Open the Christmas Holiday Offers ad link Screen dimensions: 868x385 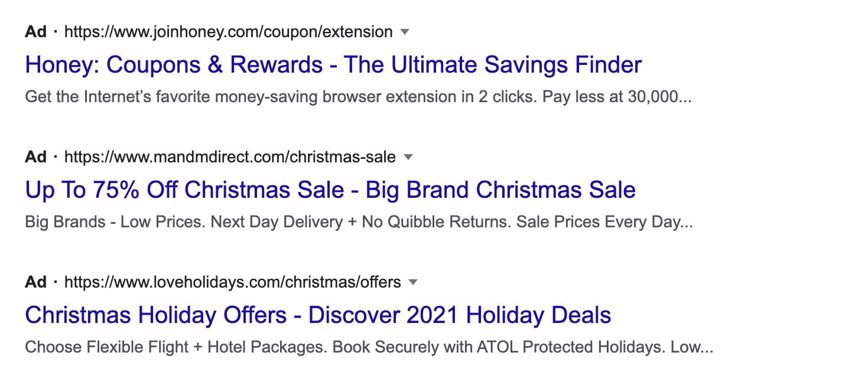tap(318, 315)
